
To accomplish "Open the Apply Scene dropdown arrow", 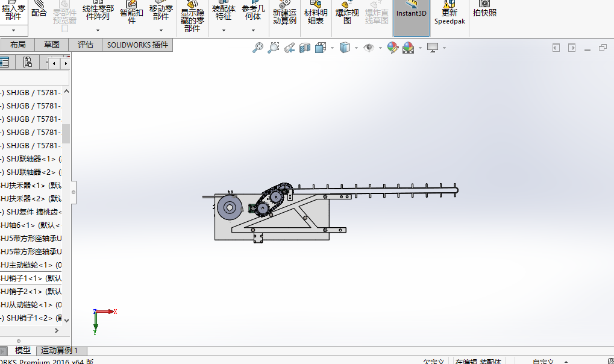I will pyautogui.click(x=420, y=48).
